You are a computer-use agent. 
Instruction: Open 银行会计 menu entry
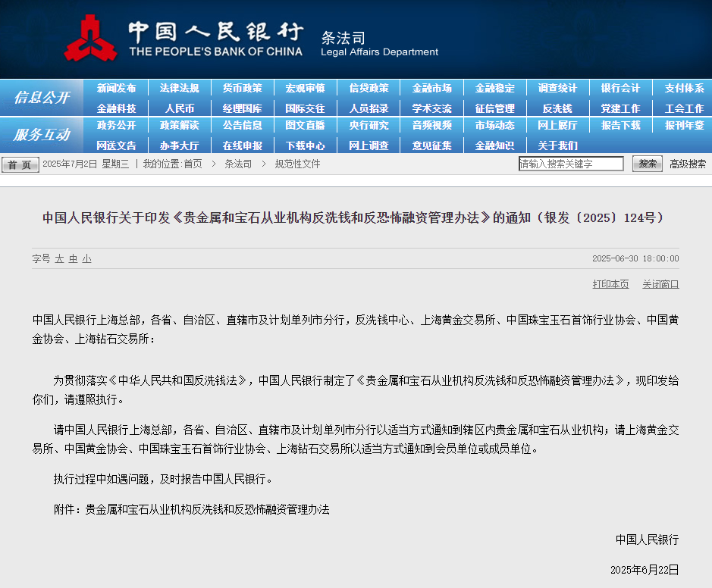point(621,88)
